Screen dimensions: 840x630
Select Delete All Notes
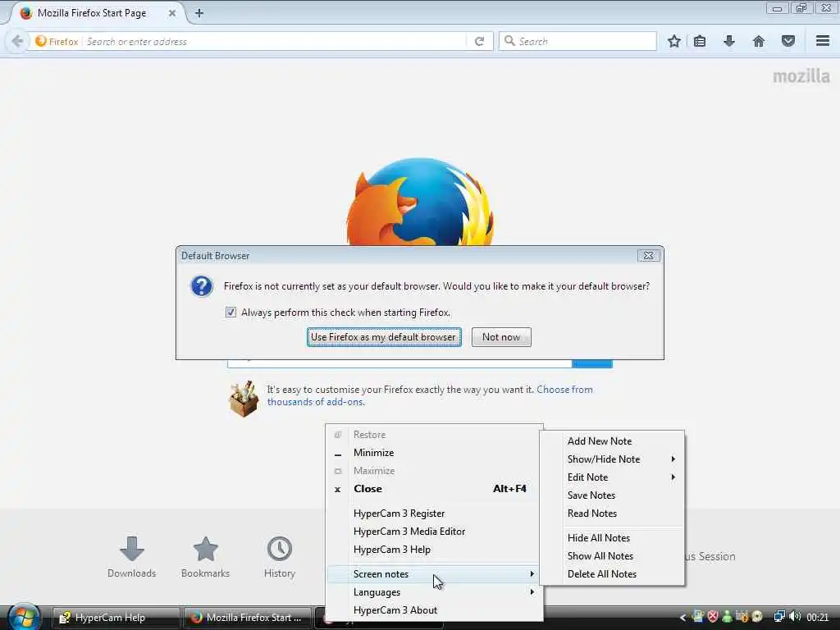pyautogui.click(x=614, y=573)
